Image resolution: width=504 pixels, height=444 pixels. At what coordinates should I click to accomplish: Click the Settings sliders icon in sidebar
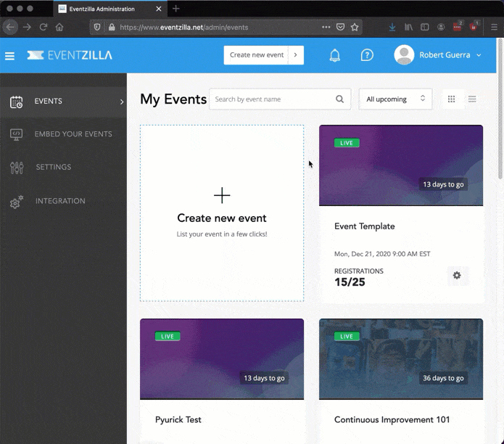17,168
